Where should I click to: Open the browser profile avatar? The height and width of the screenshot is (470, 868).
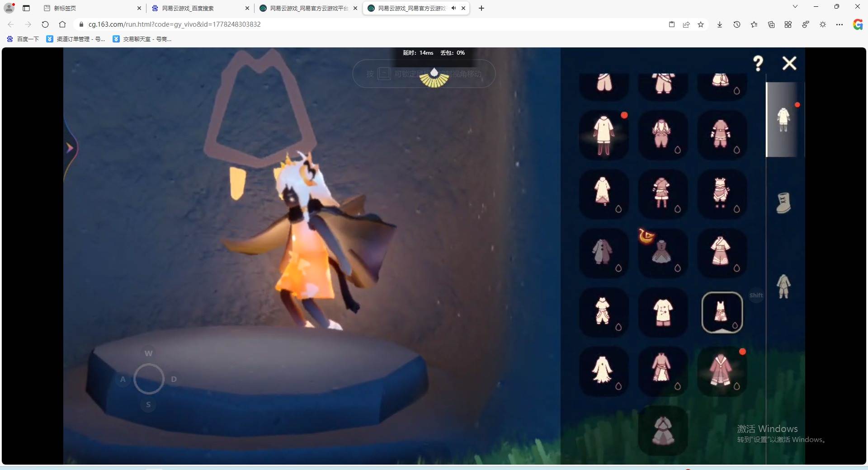(9, 8)
